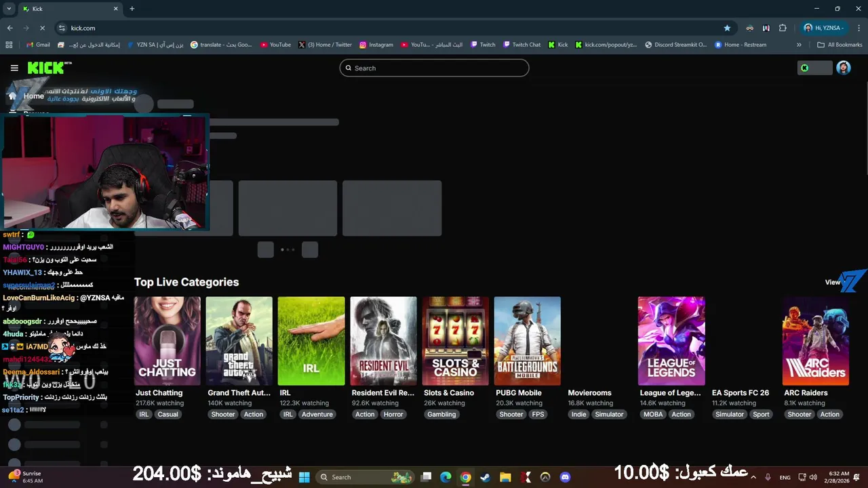The width and height of the screenshot is (868, 488).
Task: Open Home - Restream bookmark
Action: tap(741, 45)
